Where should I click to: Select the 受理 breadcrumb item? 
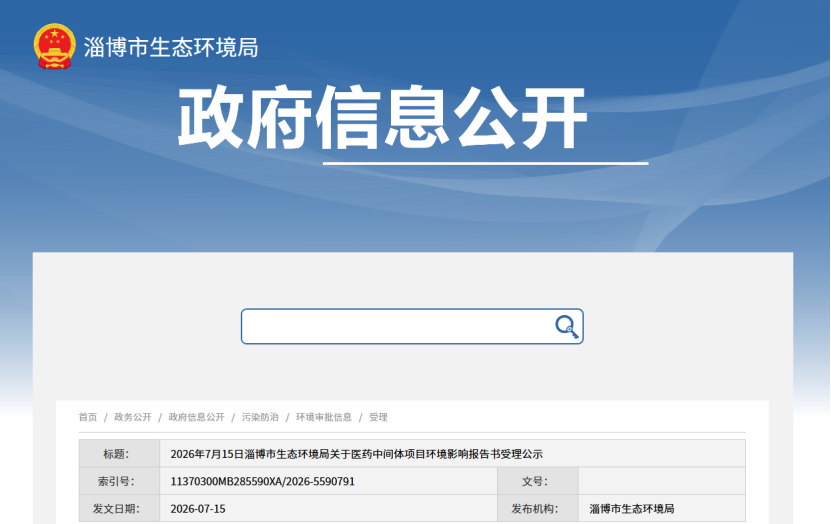(378, 418)
